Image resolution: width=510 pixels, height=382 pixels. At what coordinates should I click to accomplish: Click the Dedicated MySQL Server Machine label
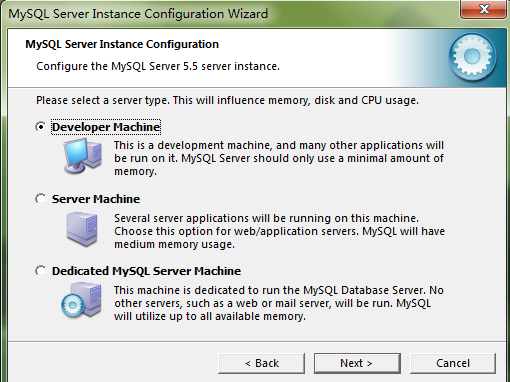146,271
